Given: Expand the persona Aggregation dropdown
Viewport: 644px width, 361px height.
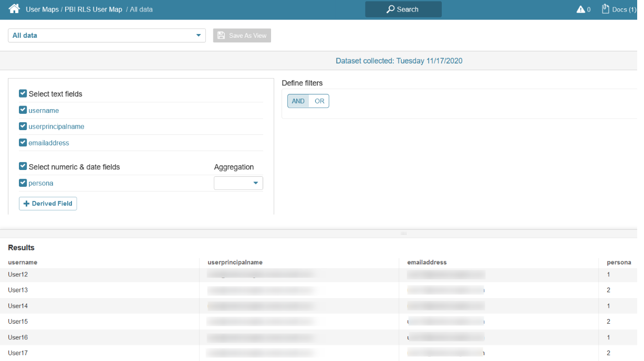Looking at the screenshot, I should pyautogui.click(x=238, y=183).
